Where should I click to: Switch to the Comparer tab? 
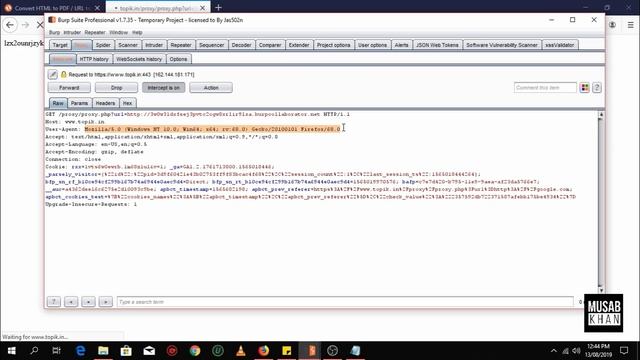click(x=270, y=45)
